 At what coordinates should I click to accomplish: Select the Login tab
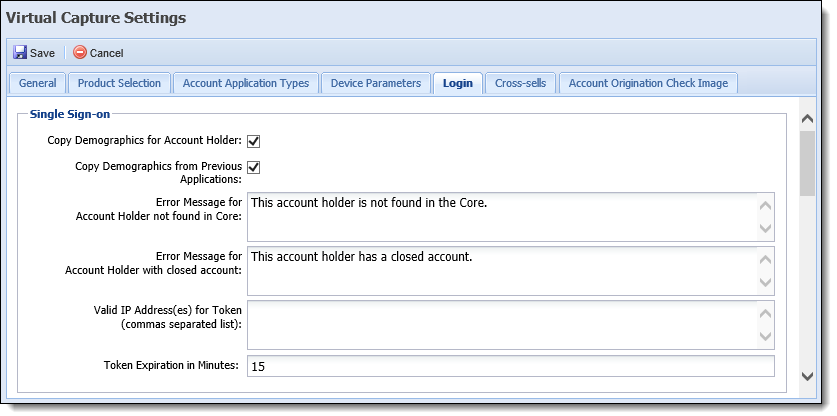pyautogui.click(x=457, y=83)
